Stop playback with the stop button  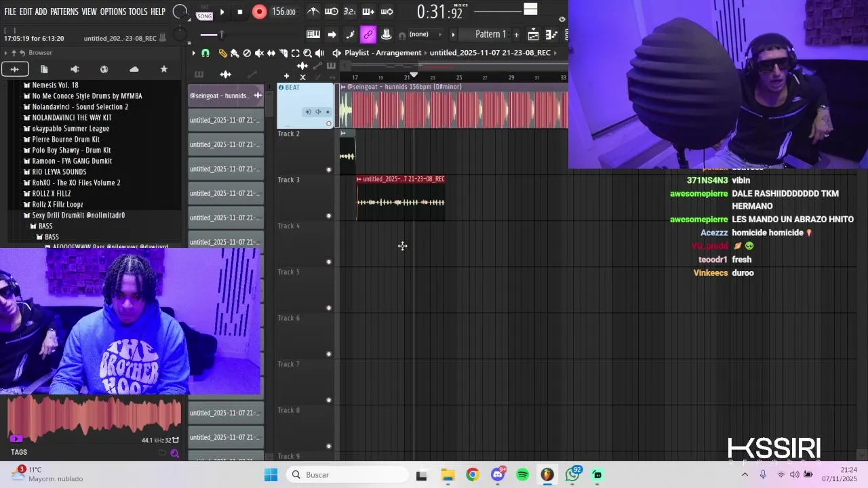(240, 12)
